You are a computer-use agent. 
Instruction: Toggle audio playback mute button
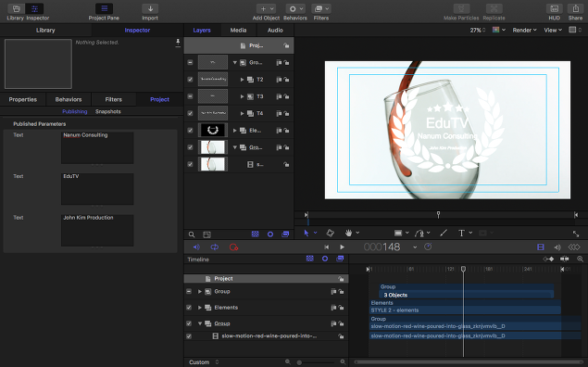click(196, 247)
